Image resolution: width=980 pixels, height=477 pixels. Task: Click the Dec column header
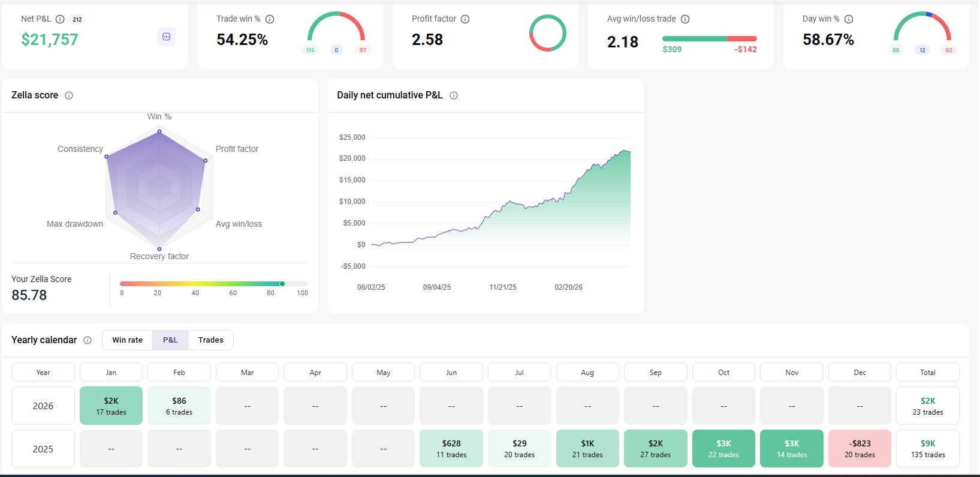(x=860, y=373)
